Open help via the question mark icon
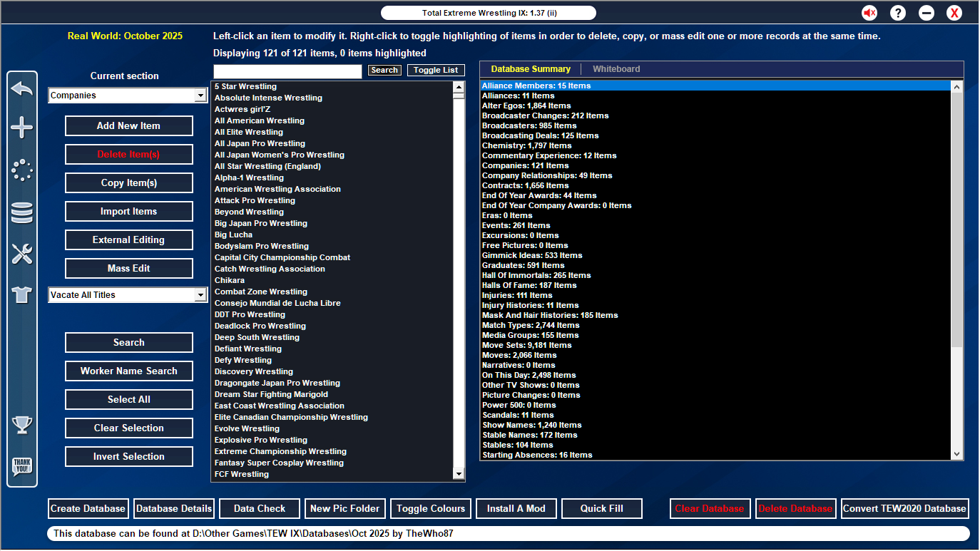 (898, 13)
